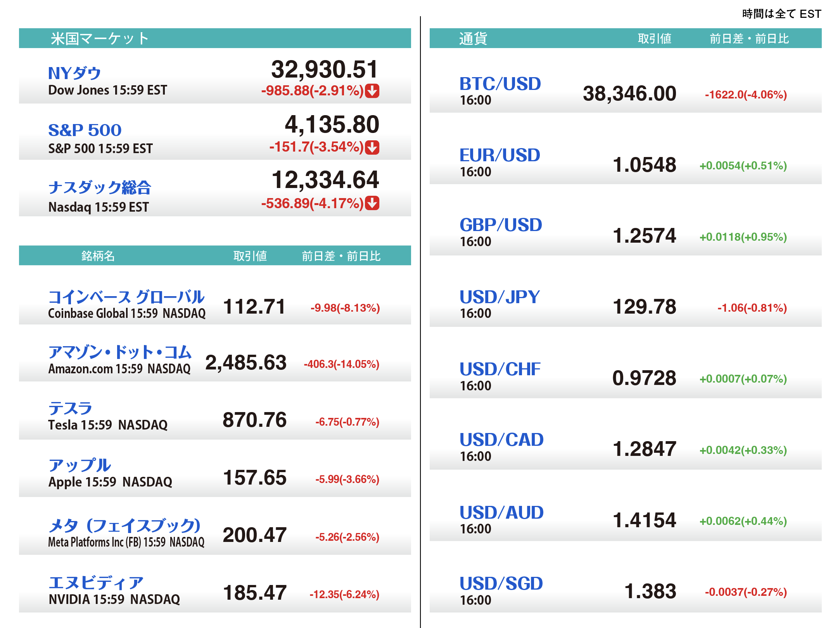840x628 pixels.
Task: Click the red down arrow beside S&P 500 change
Action: (x=372, y=147)
